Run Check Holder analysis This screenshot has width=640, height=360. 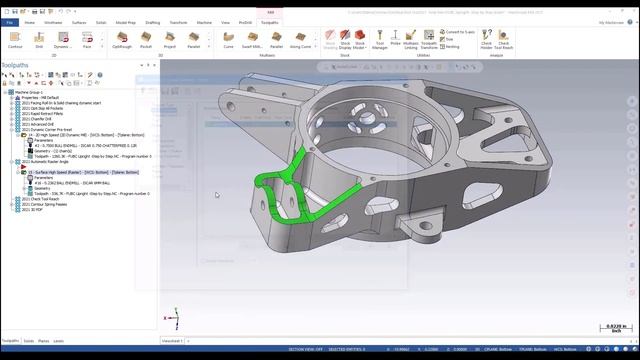(x=486, y=40)
